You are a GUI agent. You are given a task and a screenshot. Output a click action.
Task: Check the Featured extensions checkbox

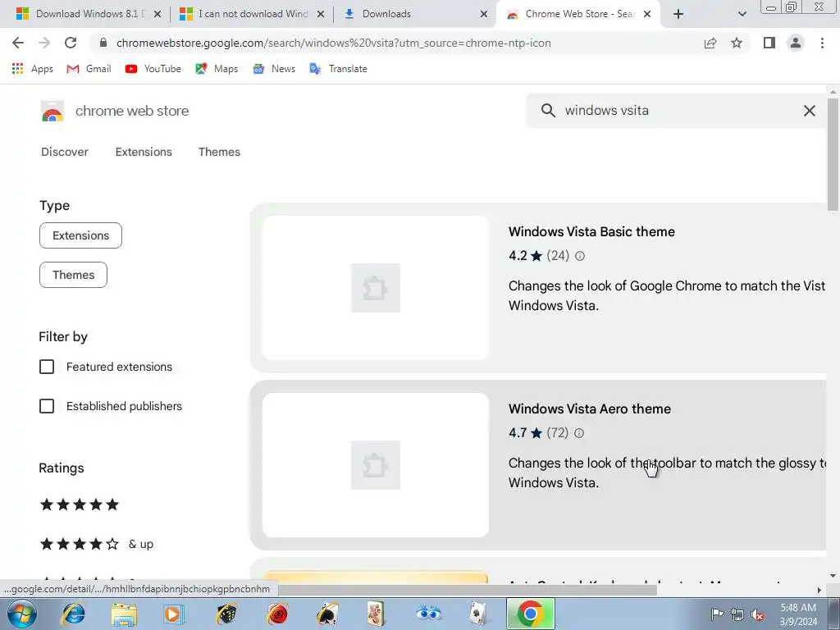pos(47,367)
